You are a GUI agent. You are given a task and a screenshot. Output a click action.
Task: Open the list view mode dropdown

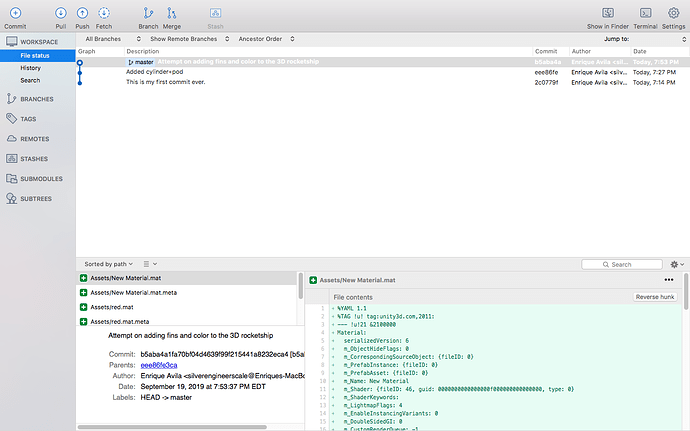150,264
